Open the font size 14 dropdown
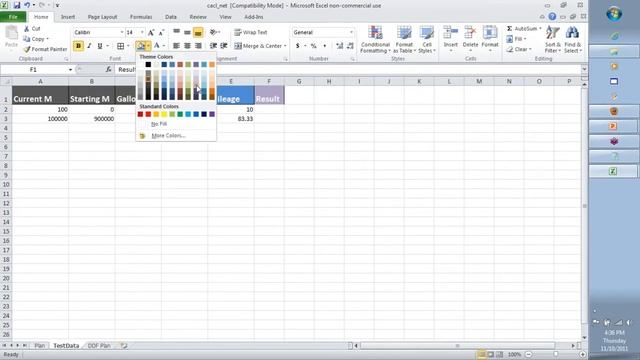Screen dimensions: 640x360 tap(142, 32)
